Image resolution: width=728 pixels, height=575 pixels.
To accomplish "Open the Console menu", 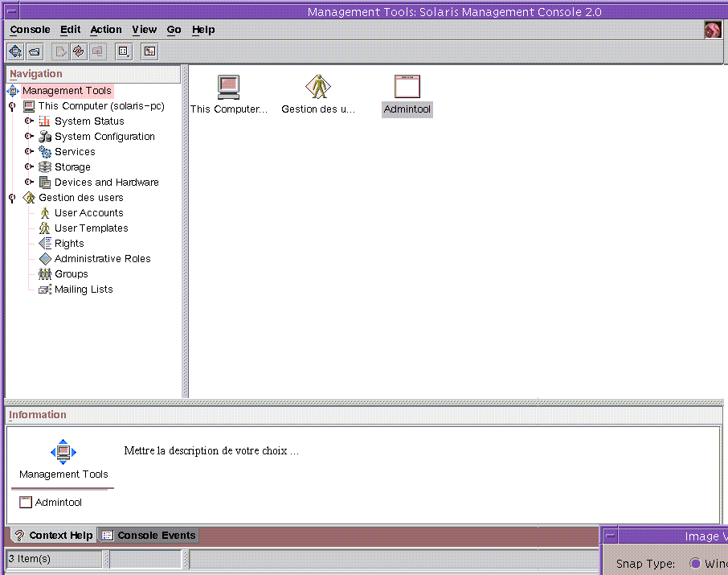I will pos(31,29).
